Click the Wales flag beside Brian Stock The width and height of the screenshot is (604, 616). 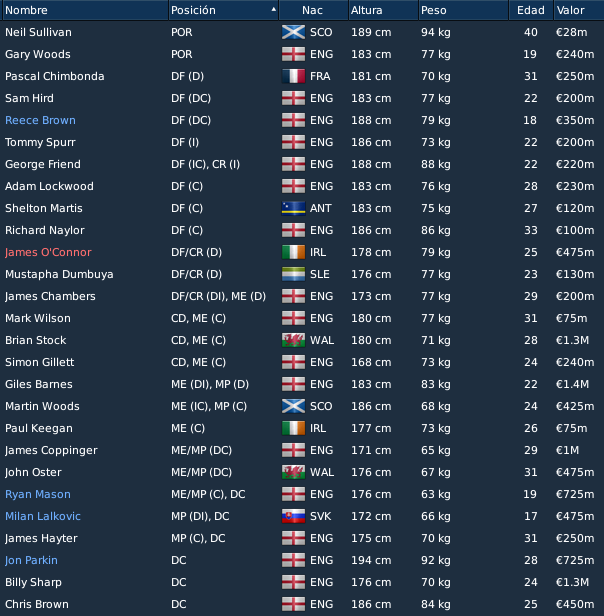tap(293, 340)
